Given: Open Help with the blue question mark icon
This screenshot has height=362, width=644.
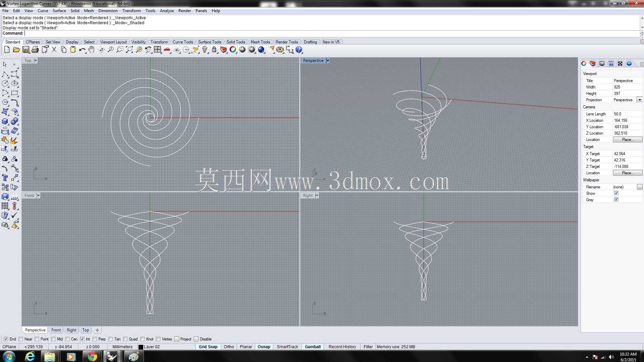Looking at the screenshot, I should (299, 50).
